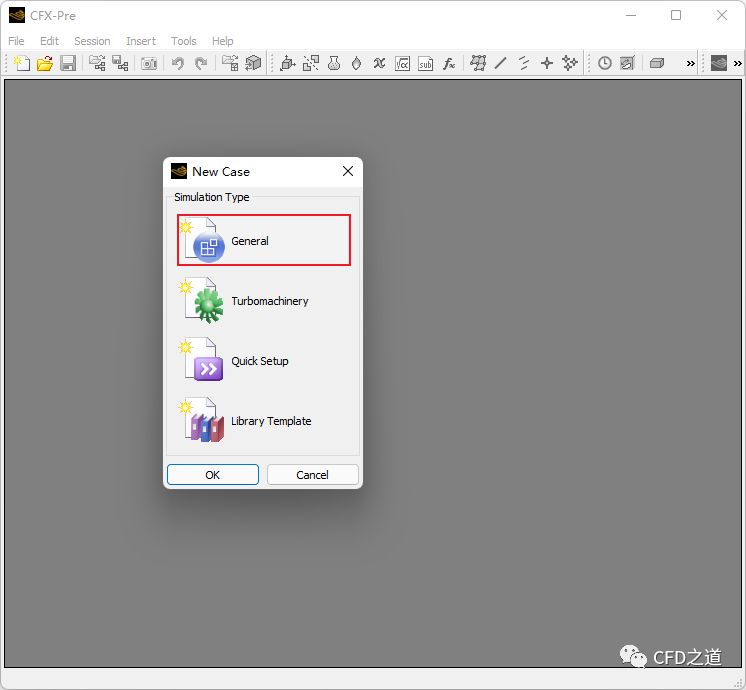Click the Subroutine 'sub' toolbar icon

[426, 63]
